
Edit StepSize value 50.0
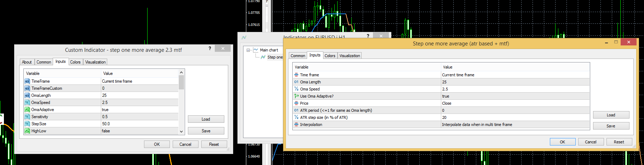[x=139, y=124]
